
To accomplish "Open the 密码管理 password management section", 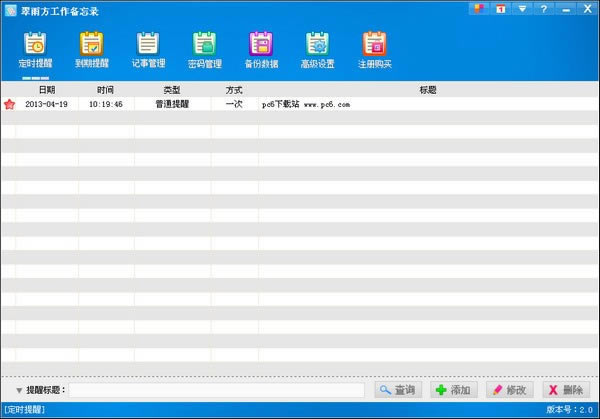I will [205, 51].
